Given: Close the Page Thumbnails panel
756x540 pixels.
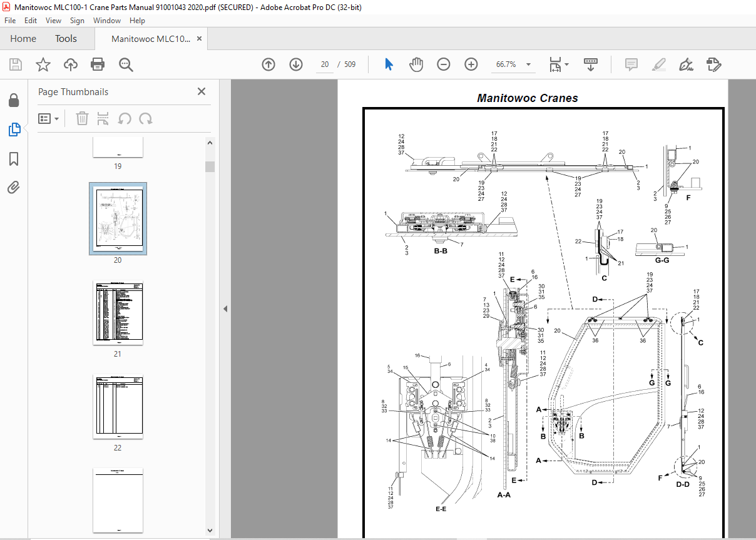Looking at the screenshot, I should coord(202,91).
